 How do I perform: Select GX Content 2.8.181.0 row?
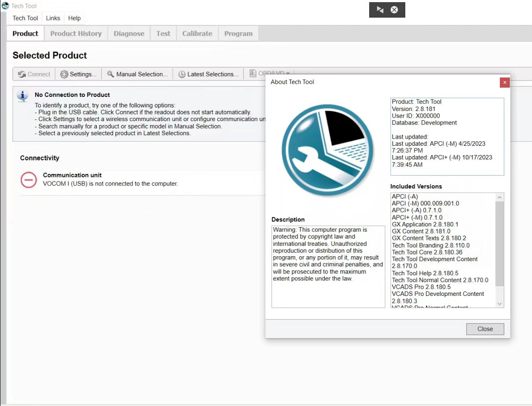[x=421, y=231]
